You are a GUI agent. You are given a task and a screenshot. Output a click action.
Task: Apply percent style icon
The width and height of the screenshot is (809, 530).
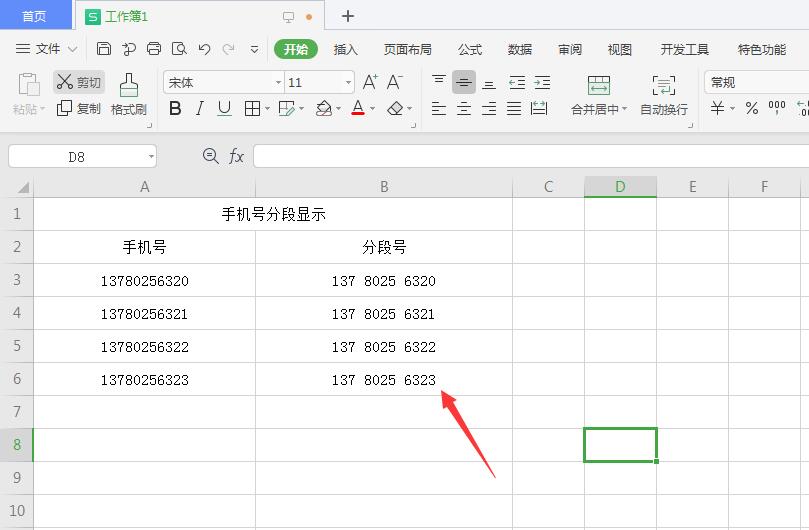click(752, 108)
